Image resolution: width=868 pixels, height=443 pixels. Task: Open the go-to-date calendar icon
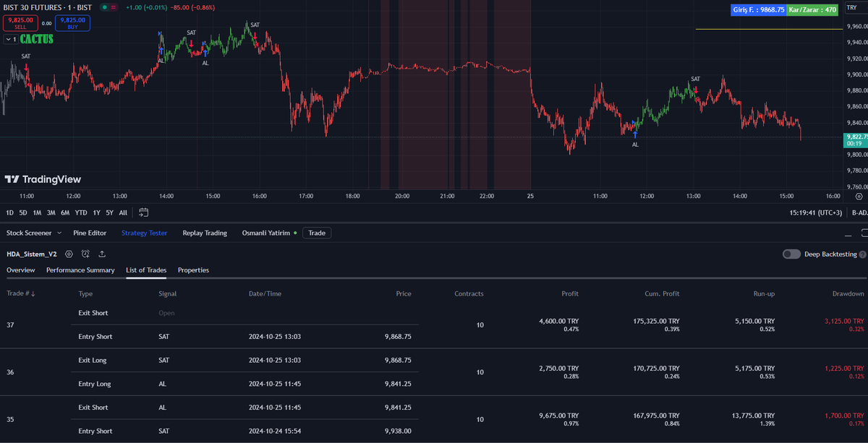143,212
